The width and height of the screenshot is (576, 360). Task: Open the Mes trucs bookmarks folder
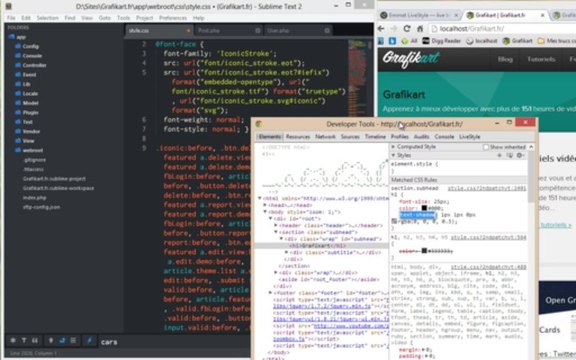556,41
